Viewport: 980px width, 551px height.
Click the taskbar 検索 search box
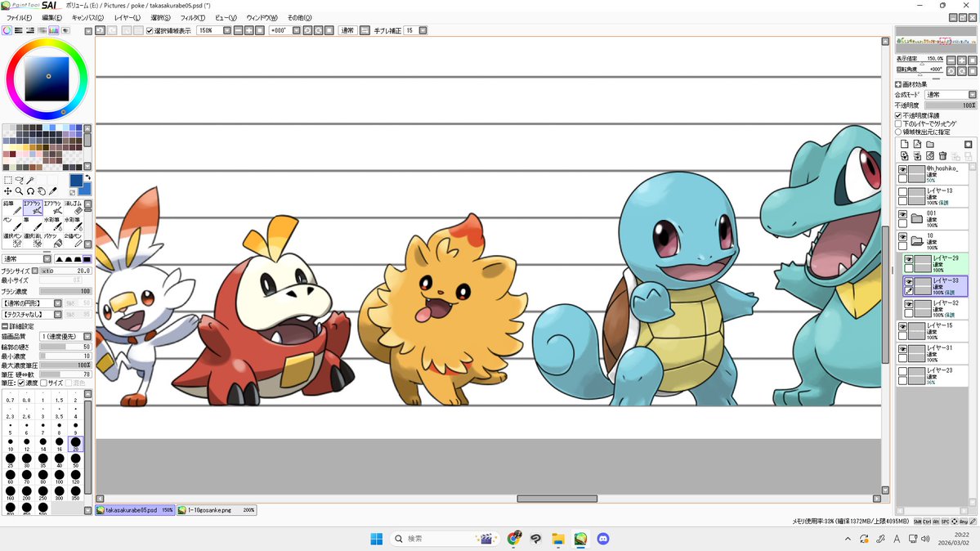445,539
